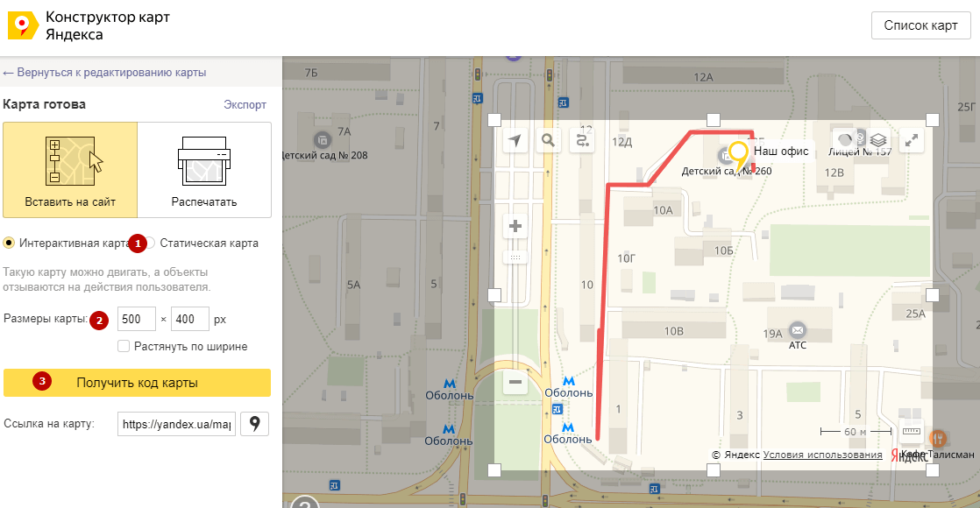Open the Экспорт link

tap(245, 105)
